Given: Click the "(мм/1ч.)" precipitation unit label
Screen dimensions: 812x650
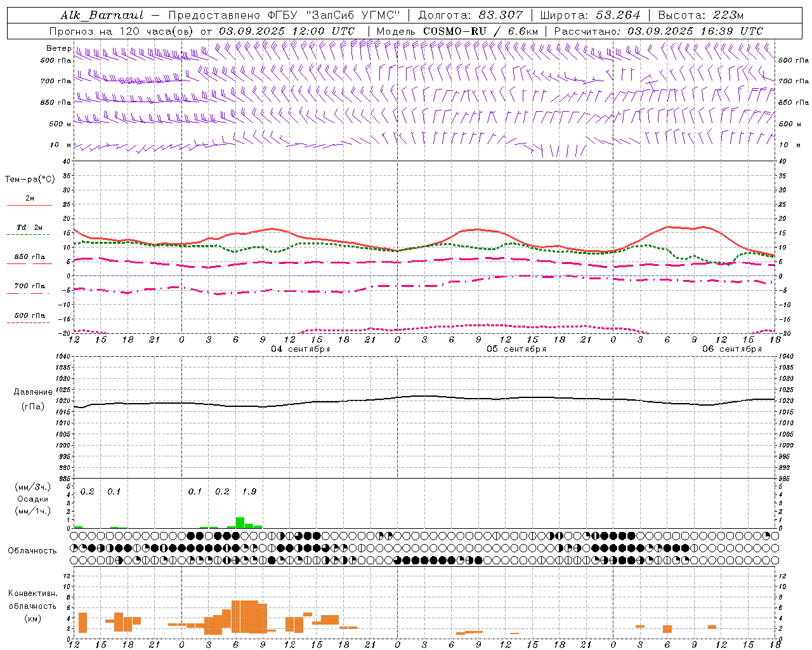Looking at the screenshot, I should click(x=32, y=511).
